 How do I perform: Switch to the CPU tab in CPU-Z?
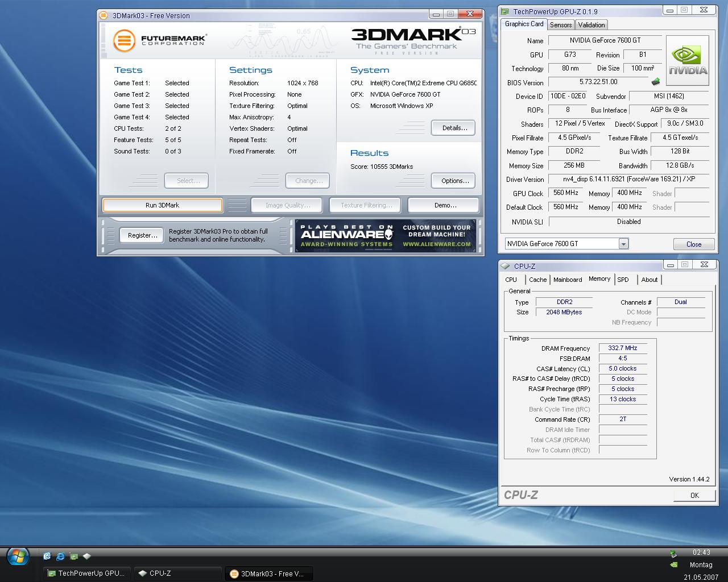(511, 280)
